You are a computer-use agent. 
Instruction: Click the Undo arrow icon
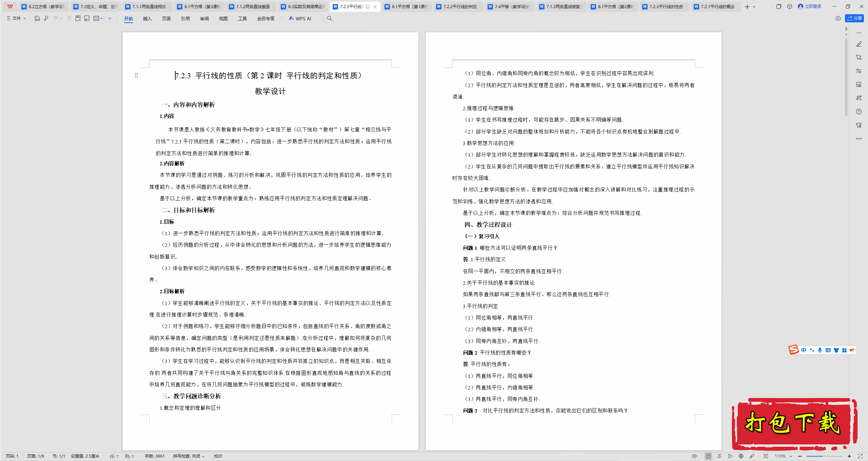55,18
